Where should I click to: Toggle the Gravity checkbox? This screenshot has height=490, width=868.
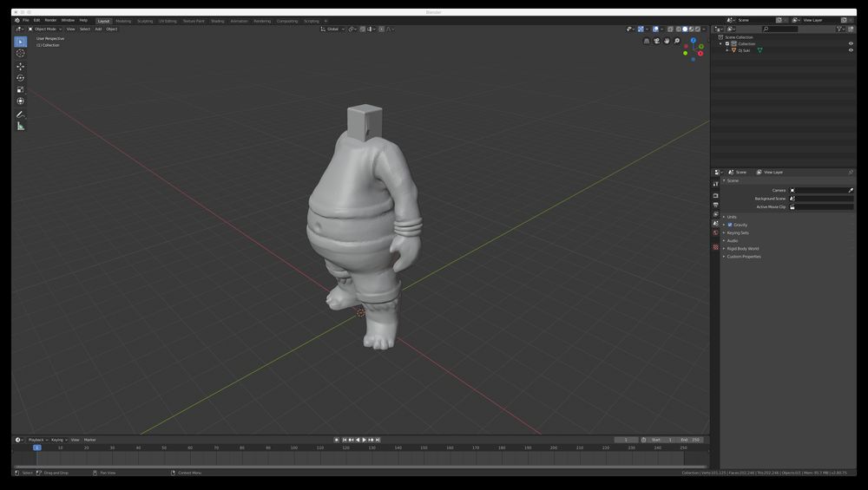tap(730, 225)
